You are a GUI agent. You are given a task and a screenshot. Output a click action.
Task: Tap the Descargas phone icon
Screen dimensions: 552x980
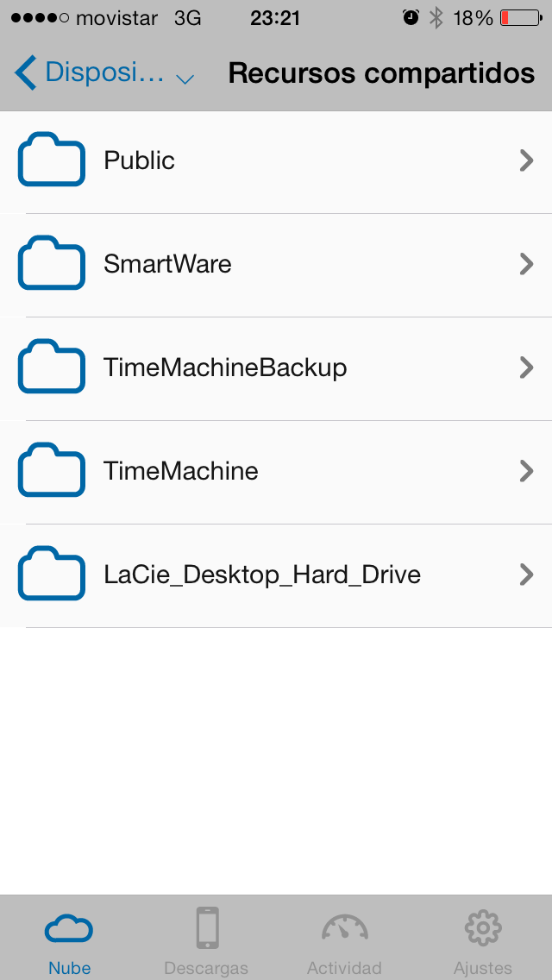pyautogui.click(x=207, y=928)
